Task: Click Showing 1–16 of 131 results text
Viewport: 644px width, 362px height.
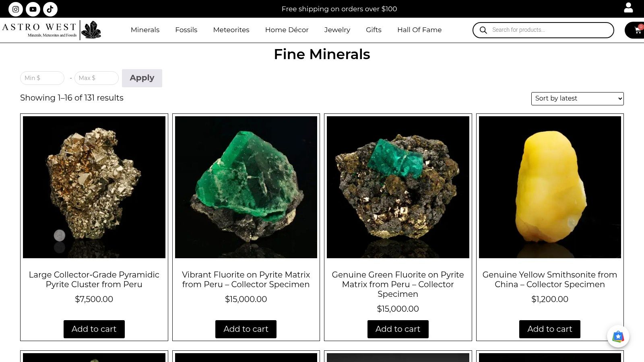Action: coord(72,98)
